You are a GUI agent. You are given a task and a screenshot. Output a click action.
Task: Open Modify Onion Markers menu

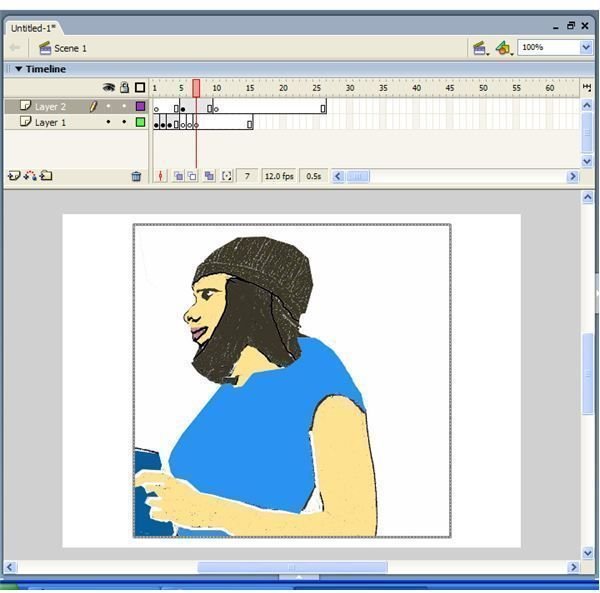click(x=227, y=176)
